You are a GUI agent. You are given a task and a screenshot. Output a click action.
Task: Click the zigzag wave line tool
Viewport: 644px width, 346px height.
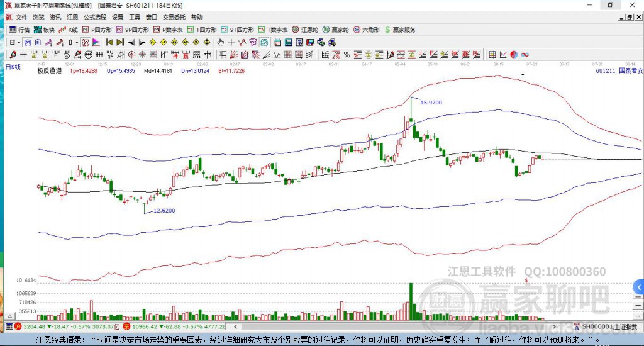click(277, 54)
